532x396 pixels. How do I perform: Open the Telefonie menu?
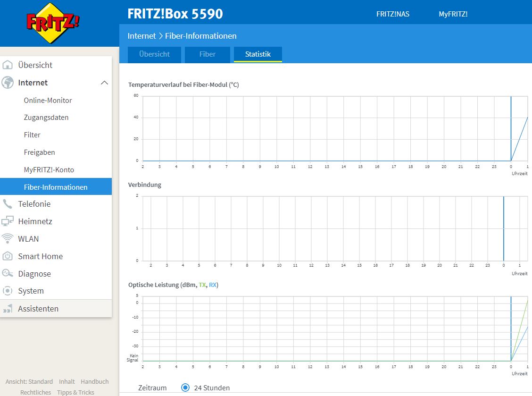[34, 204]
